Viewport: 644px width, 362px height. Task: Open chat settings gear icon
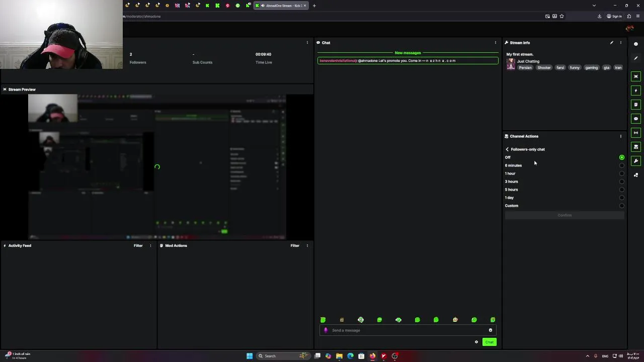coord(476,342)
